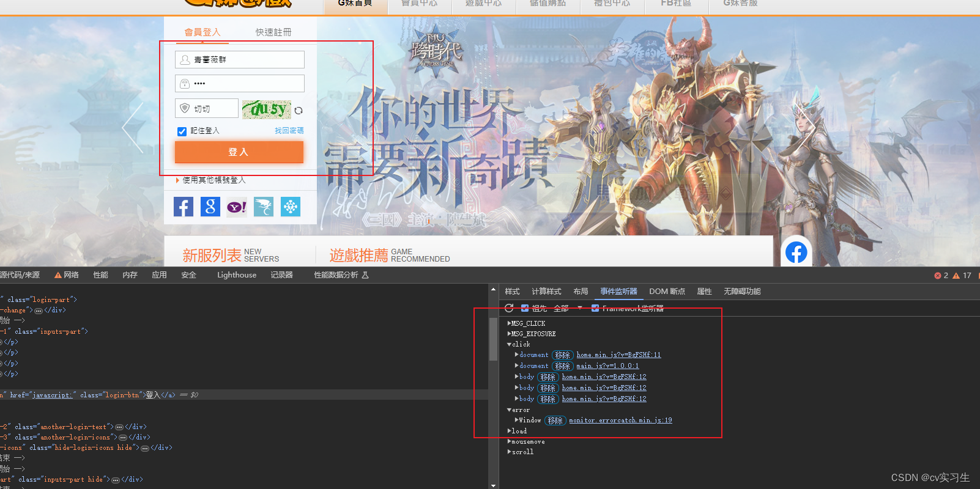Click the captcha image
This screenshot has height=489, width=980.
[x=267, y=109]
